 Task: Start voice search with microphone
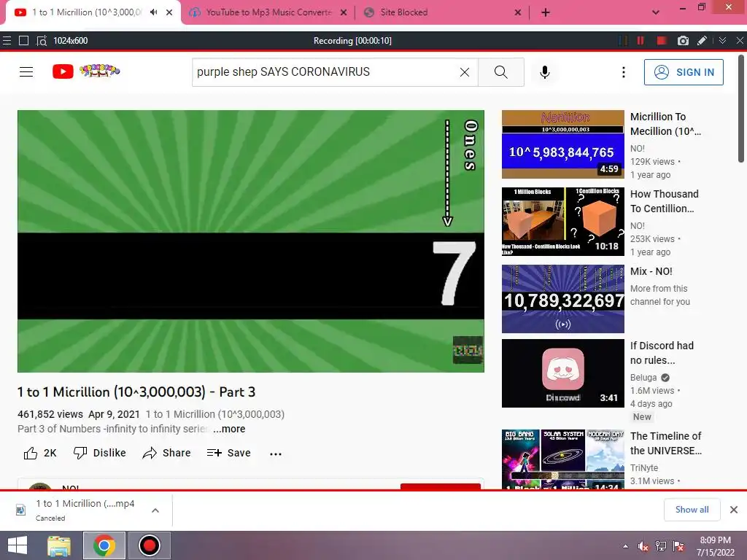[x=544, y=72]
